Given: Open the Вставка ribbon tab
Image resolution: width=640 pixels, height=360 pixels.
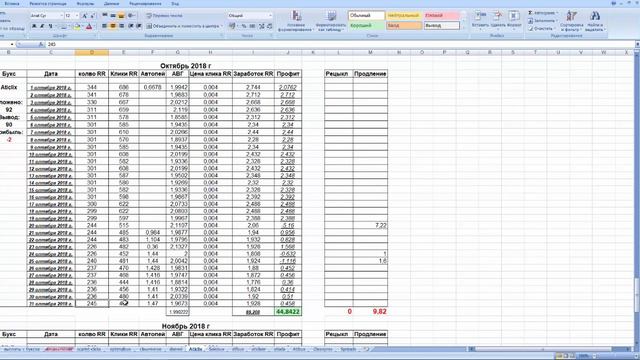Looking at the screenshot, I should pos(12,4).
